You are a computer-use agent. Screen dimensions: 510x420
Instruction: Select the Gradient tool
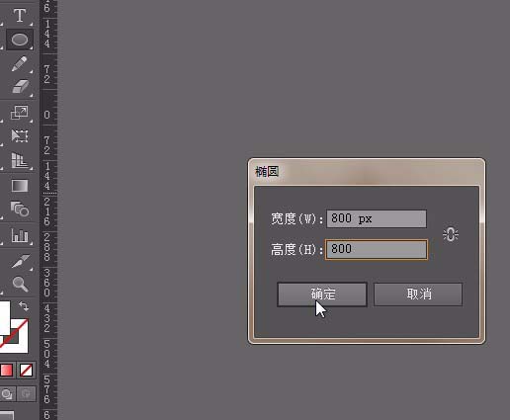click(20, 186)
